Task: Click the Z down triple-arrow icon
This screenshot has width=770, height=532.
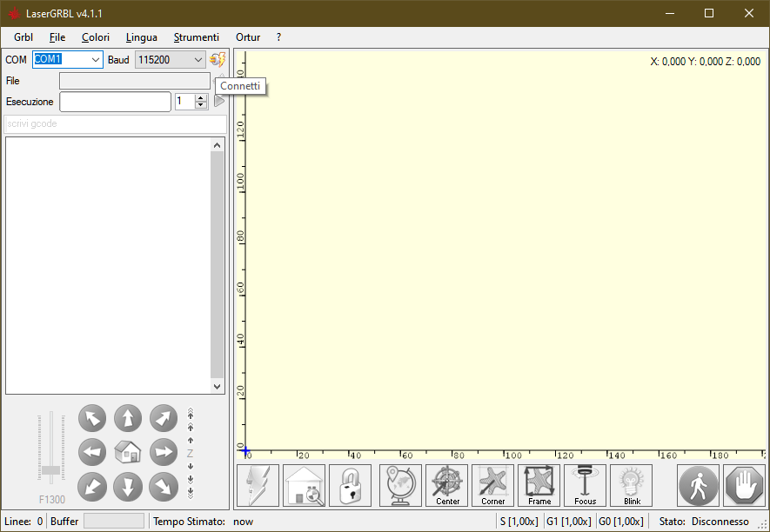Action: [x=191, y=493]
